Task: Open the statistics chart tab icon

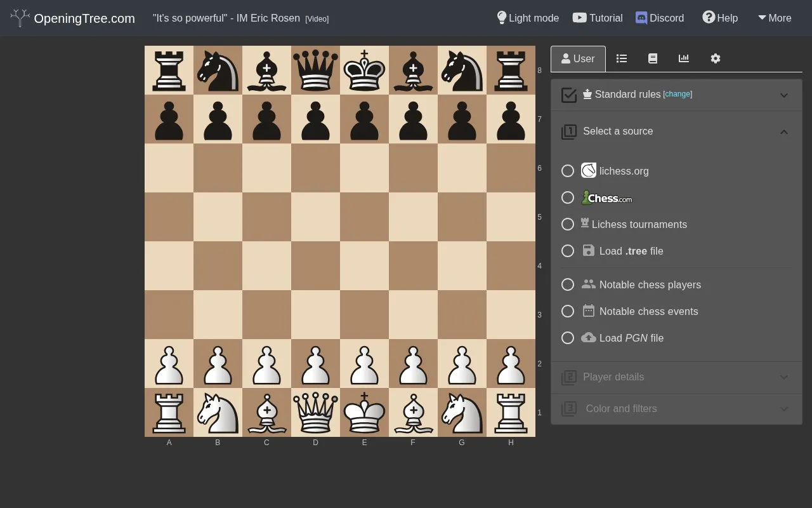Action: [684, 58]
